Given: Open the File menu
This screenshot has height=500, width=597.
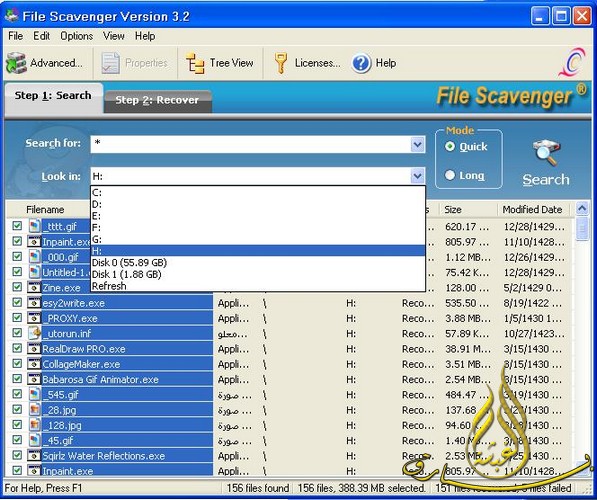Looking at the screenshot, I should [x=16, y=36].
